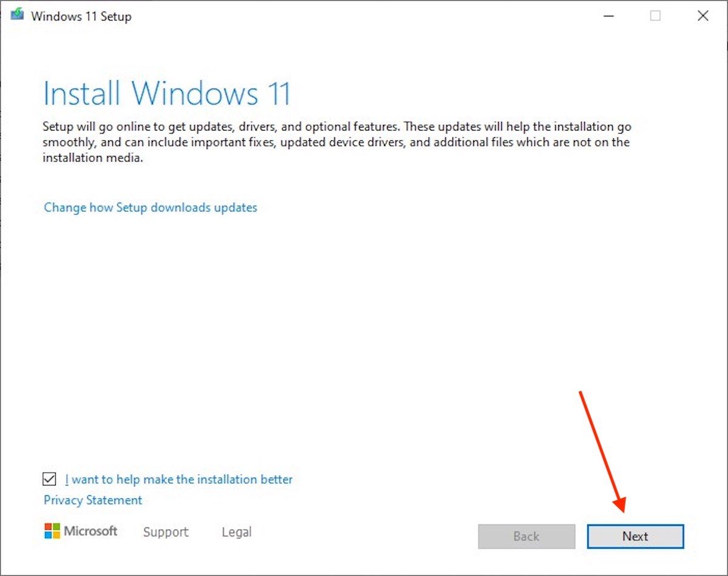728x576 pixels.
Task: Untick the help make installation better checkbox
Action: click(49, 479)
